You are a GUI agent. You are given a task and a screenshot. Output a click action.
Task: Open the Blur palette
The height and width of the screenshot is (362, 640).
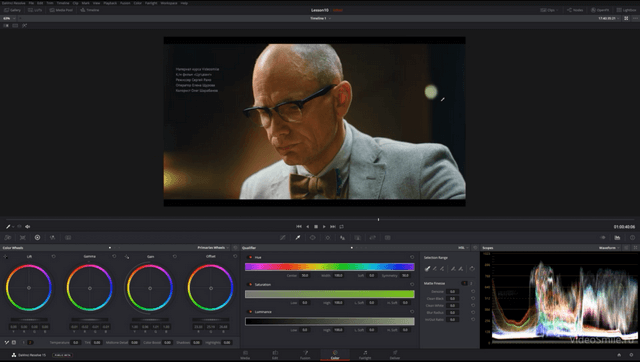(342, 238)
